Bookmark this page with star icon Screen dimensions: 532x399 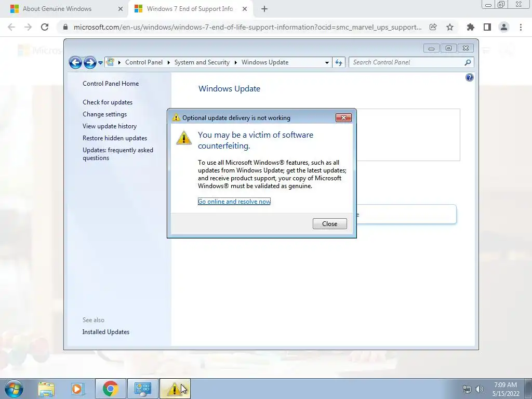[450, 27]
